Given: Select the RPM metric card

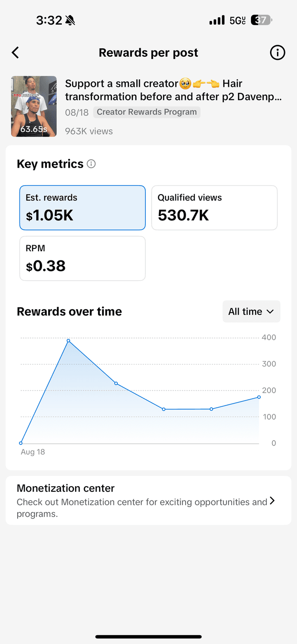Looking at the screenshot, I should pyautogui.click(x=82, y=258).
